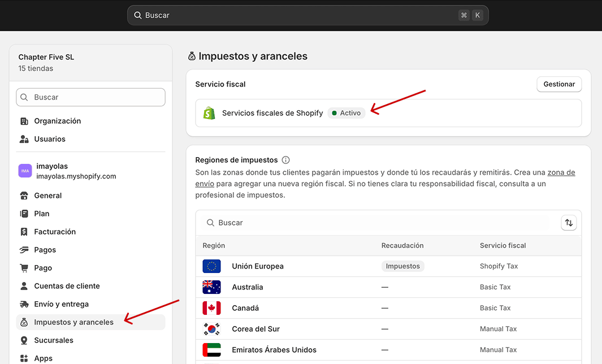
Task: Click the Usuarios people icon
Action: coord(24,139)
